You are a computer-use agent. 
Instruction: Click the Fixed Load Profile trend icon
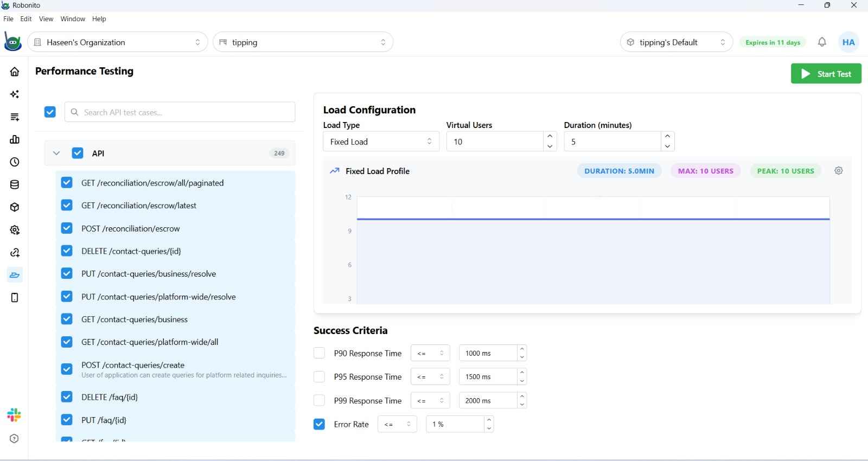[334, 171]
